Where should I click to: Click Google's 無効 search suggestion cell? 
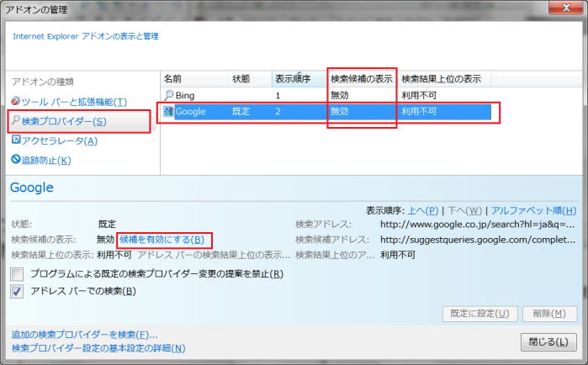click(x=339, y=111)
